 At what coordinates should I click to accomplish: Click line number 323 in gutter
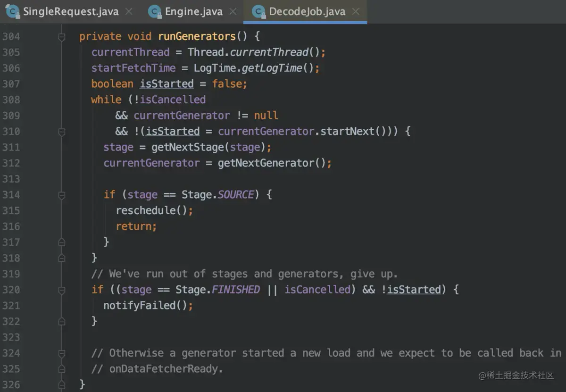11,337
